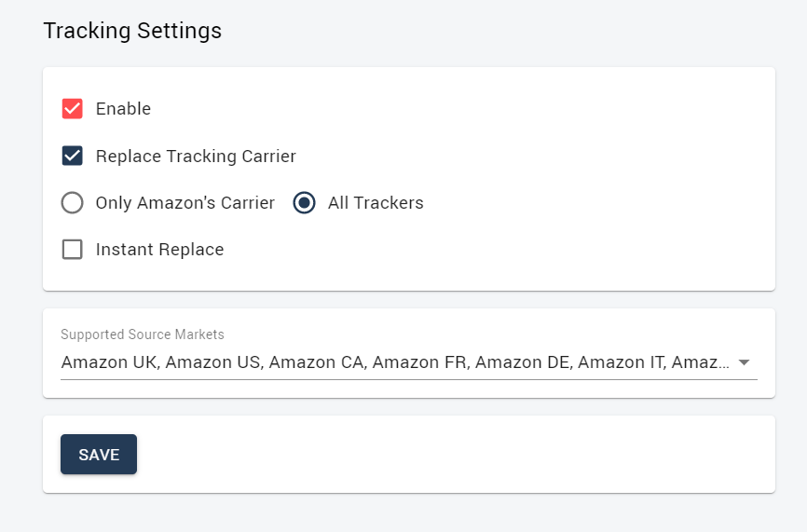Open the source markets dropdown arrow

tap(744, 362)
